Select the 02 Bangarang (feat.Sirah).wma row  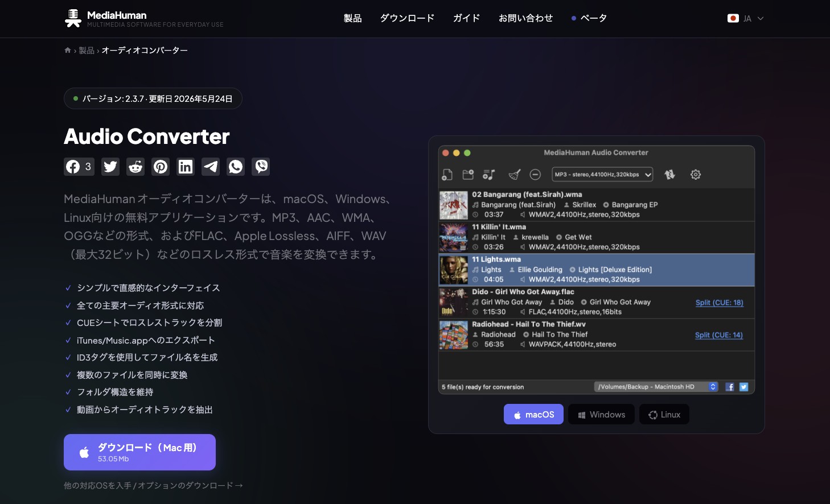point(597,205)
